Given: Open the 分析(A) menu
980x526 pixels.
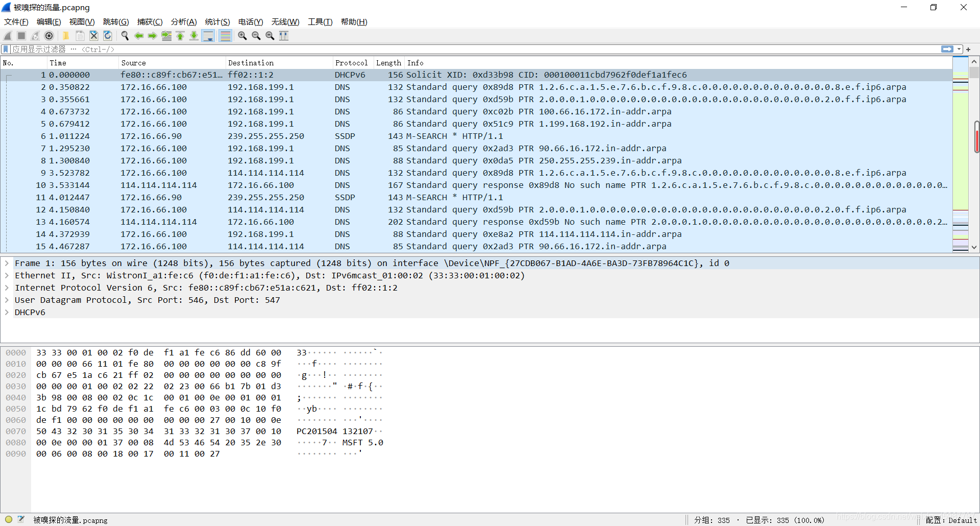Looking at the screenshot, I should 184,22.
